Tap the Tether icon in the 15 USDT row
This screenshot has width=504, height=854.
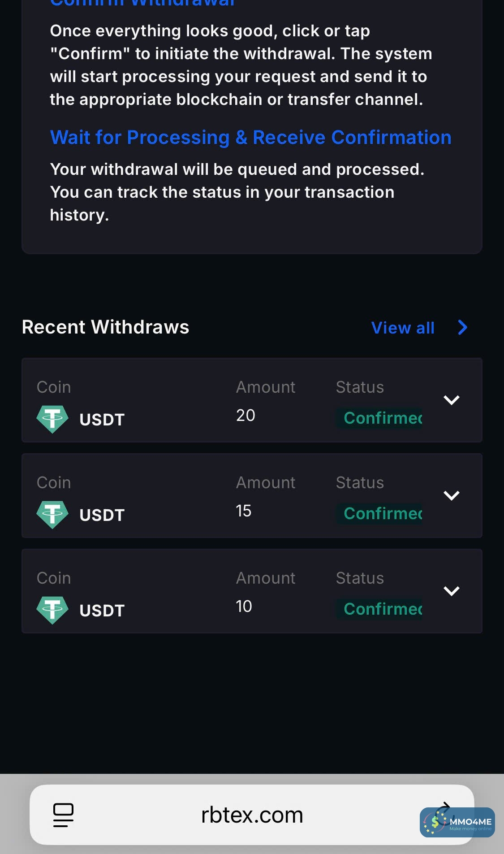click(52, 515)
